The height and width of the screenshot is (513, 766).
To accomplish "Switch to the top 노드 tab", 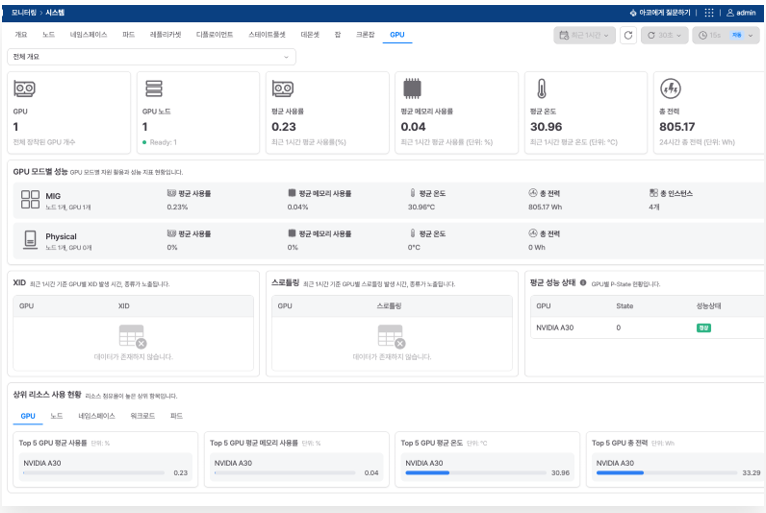I will click(48, 35).
